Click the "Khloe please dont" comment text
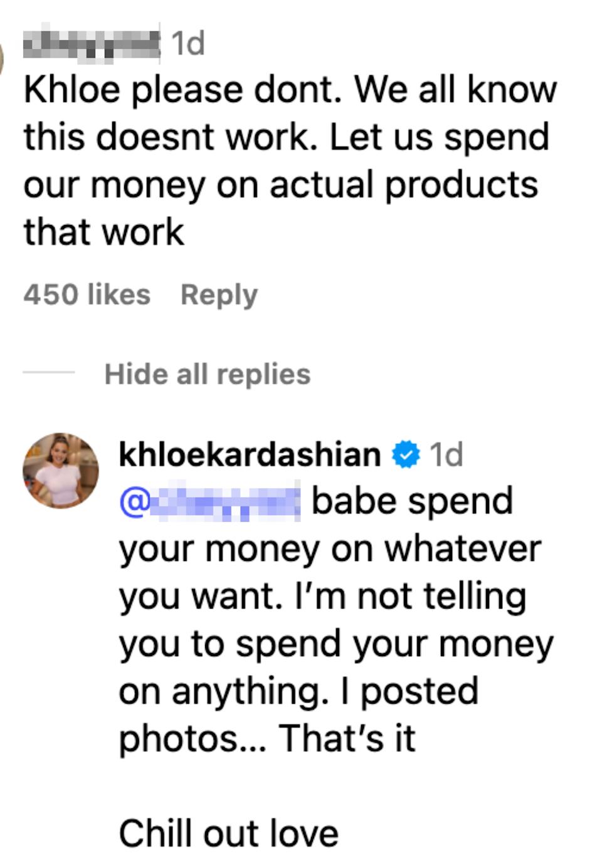The image size is (602, 868). [290, 90]
